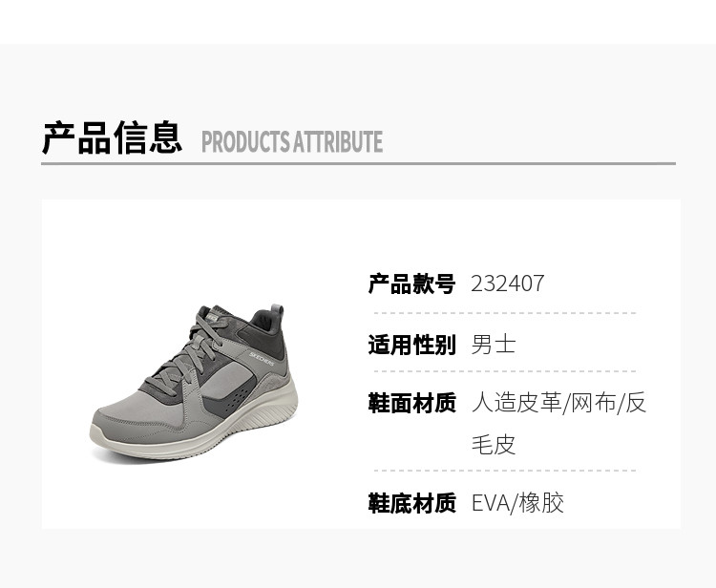Click the 毛皮 text line
This screenshot has width=716, height=588.
494,445
